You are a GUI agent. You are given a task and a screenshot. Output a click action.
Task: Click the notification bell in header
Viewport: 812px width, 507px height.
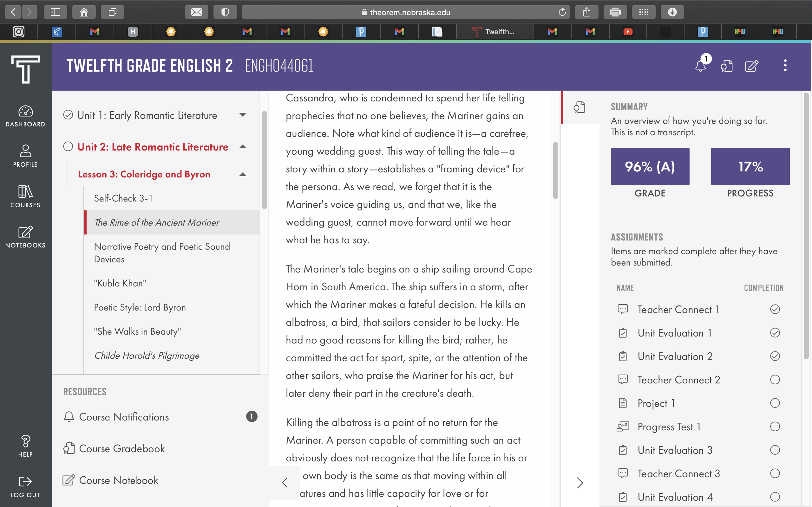[701, 65]
